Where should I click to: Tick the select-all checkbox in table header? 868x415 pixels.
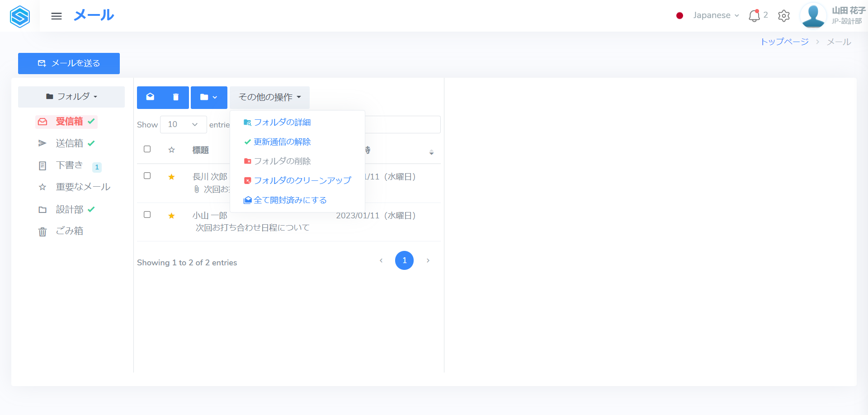coord(147,149)
